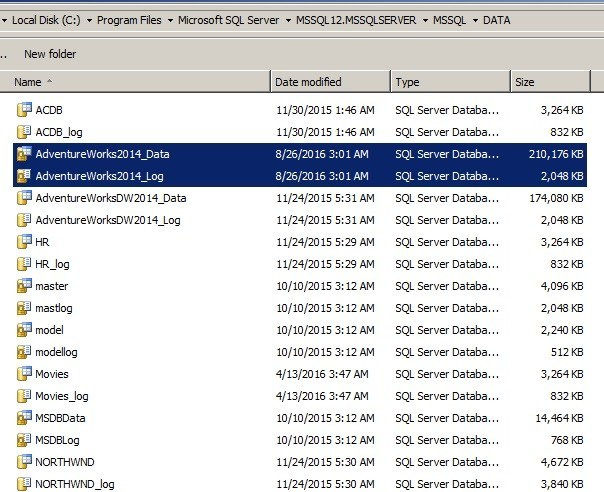
Task: Click the 4,672 KB size value
Action: coord(562,462)
